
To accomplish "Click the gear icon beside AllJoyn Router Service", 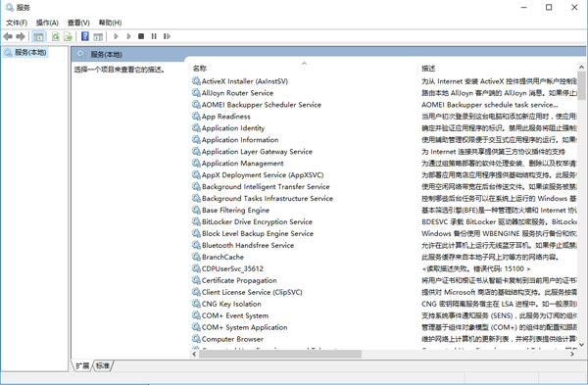I will click(196, 93).
